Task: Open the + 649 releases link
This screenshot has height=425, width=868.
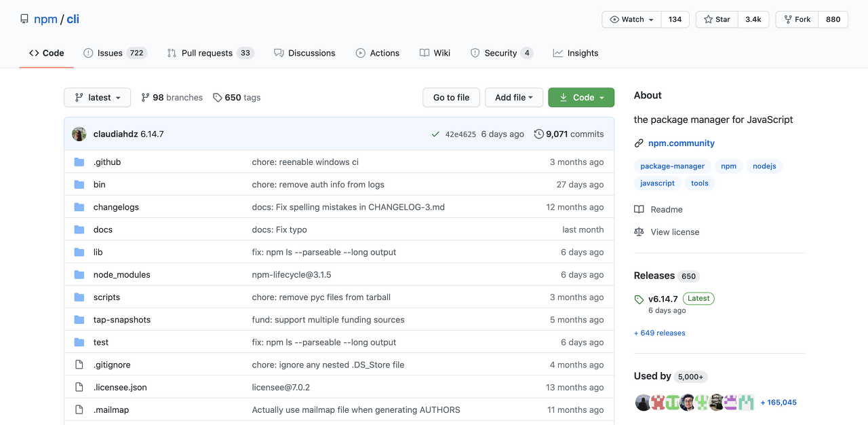Action: tap(660, 333)
